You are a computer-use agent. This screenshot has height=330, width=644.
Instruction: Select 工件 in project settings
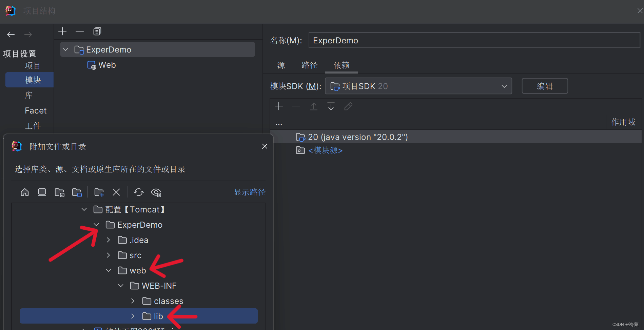pos(33,126)
